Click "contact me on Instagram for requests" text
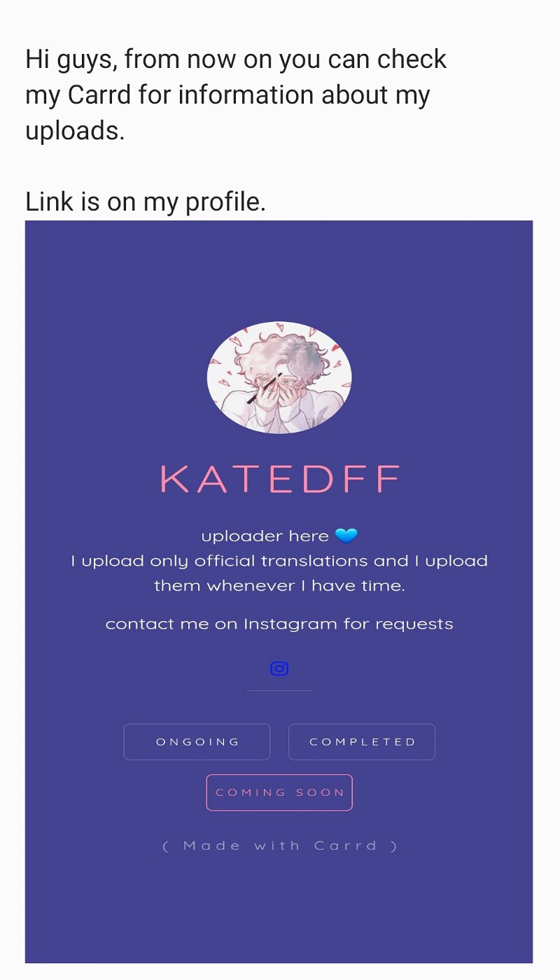 279,624
